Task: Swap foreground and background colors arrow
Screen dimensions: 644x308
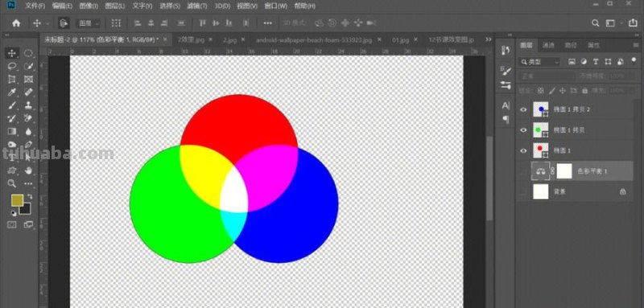Action: [30, 197]
